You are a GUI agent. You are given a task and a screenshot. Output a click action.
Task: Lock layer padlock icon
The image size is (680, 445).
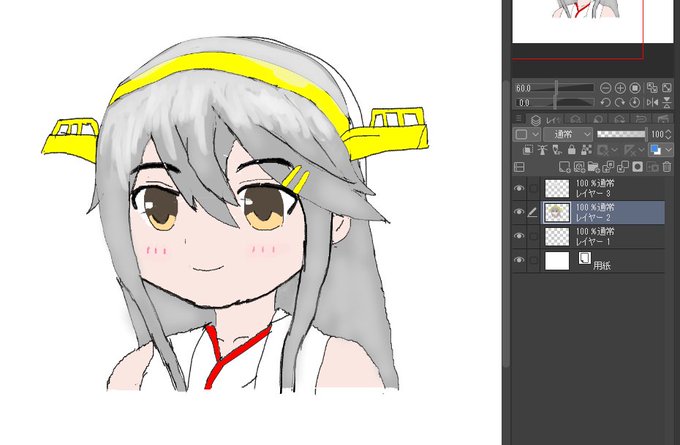click(572, 150)
